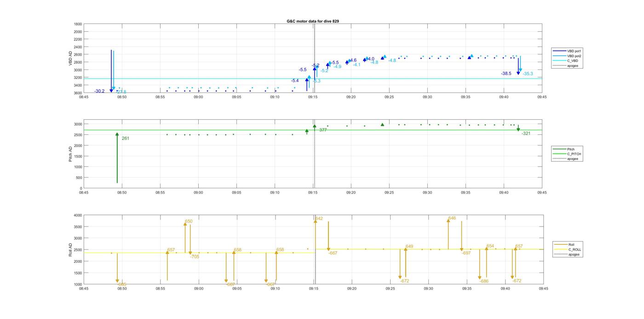Click the '-705' roll data label
This screenshot has width=644, height=319.
click(195, 257)
